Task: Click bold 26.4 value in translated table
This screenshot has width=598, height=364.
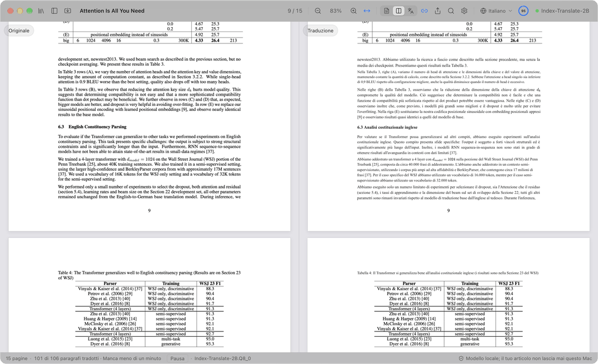Action: [514, 40]
